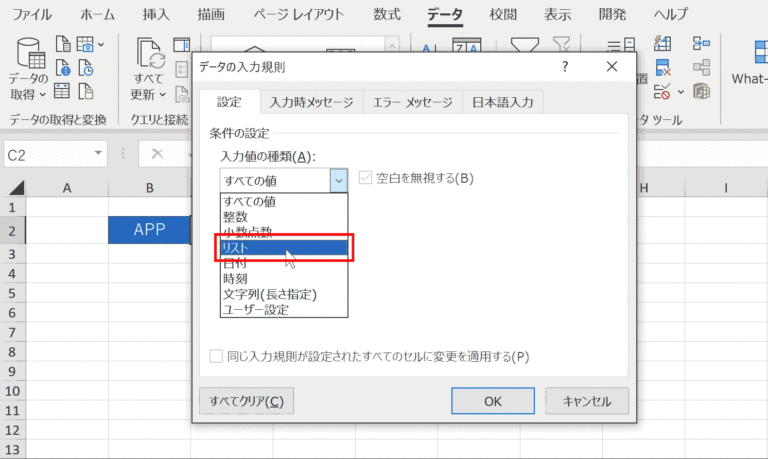Open the 数式 ribbon tab
The image size is (768, 459).
386,15
